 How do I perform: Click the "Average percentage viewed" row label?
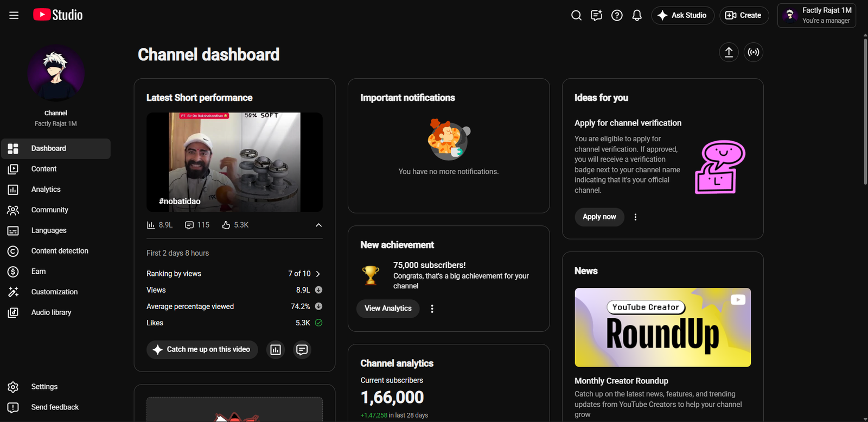coord(190,306)
